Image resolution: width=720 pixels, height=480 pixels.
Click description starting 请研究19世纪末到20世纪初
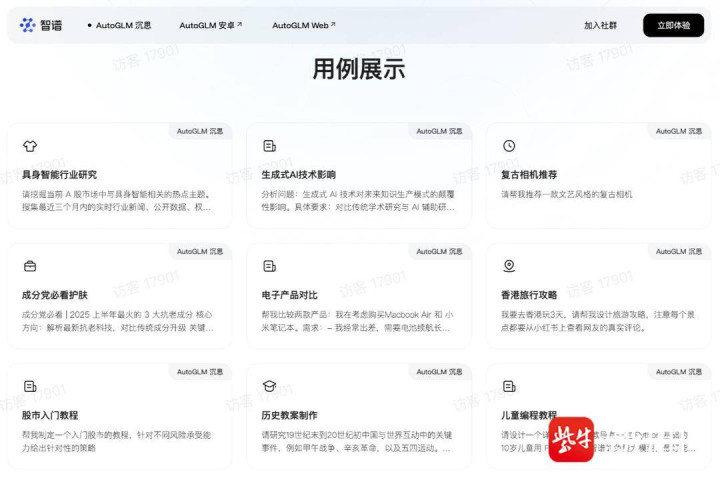click(357, 441)
